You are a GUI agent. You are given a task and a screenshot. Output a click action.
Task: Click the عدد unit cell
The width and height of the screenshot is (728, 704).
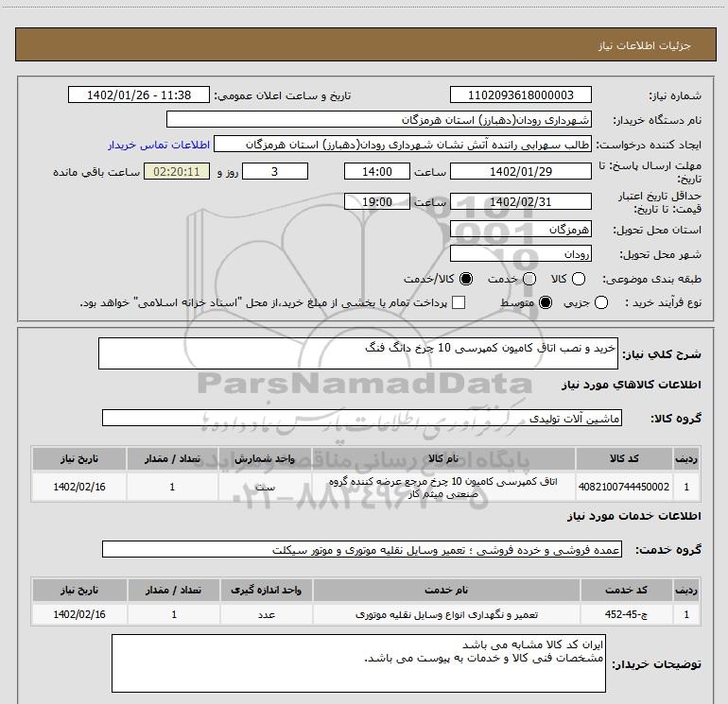click(x=267, y=614)
